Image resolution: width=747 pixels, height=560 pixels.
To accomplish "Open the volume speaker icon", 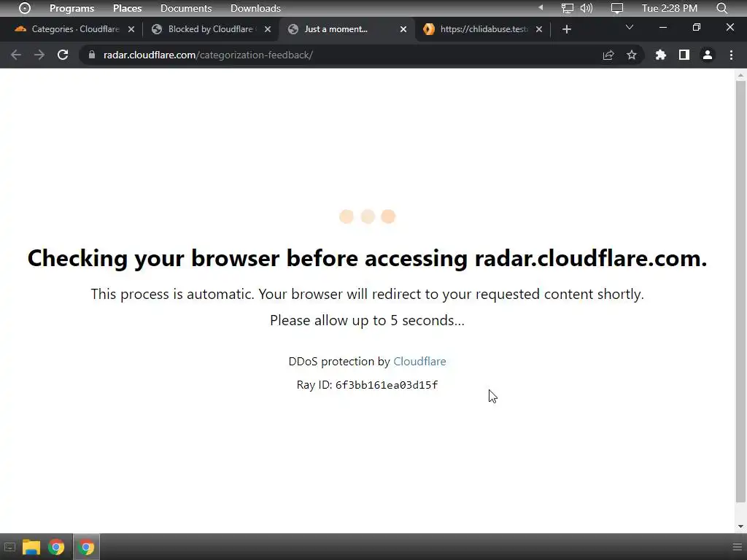I will pos(587,8).
